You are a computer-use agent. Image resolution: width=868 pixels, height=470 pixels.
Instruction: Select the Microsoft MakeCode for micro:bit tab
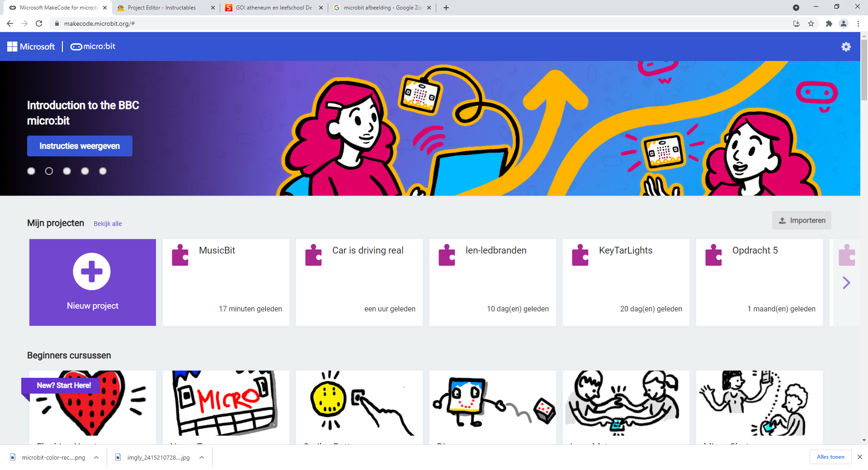(58, 8)
